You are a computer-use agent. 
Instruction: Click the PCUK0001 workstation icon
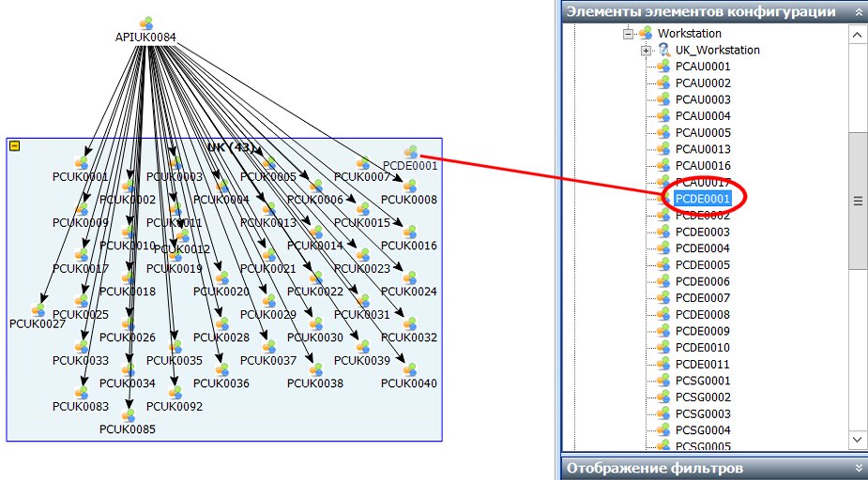click(x=82, y=163)
